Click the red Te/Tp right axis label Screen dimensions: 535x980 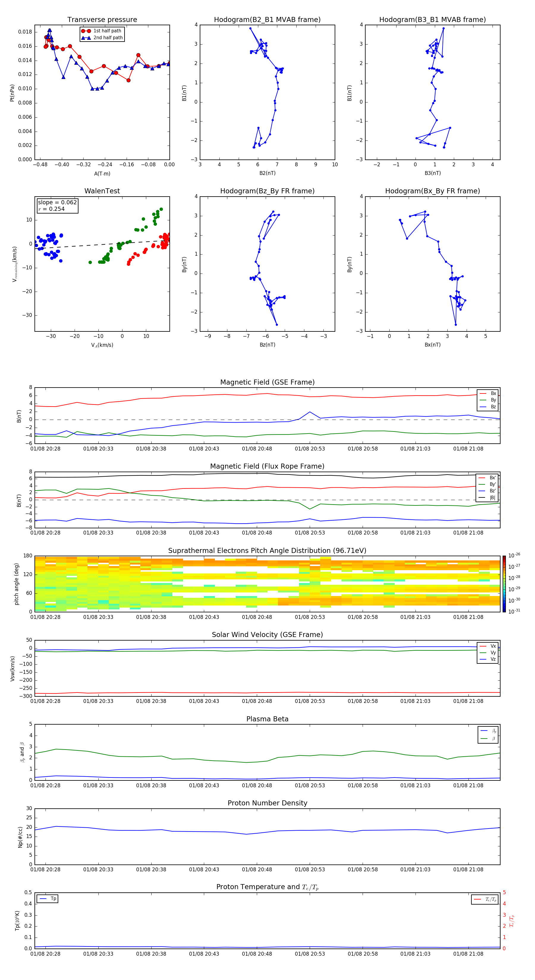pyautogui.click(x=512, y=921)
